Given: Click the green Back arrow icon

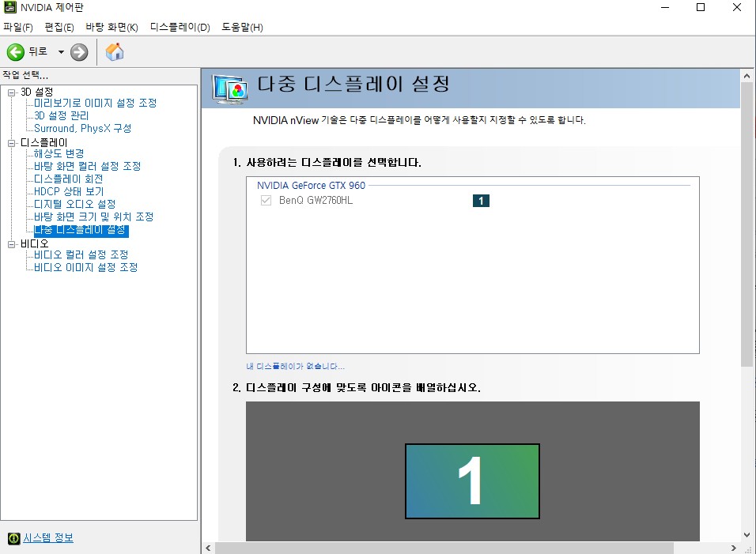Looking at the screenshot, I should 16,52.
